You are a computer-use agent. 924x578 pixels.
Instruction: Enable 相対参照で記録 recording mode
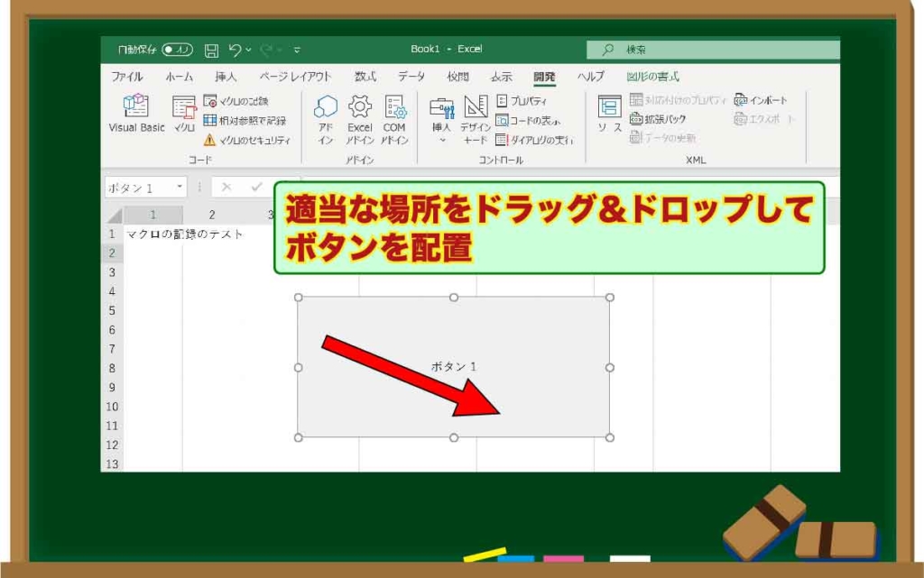tap(241, 122)
